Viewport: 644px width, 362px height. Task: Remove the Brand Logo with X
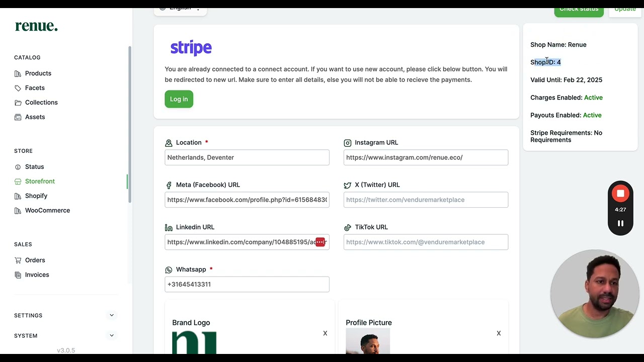pos(325,333)
